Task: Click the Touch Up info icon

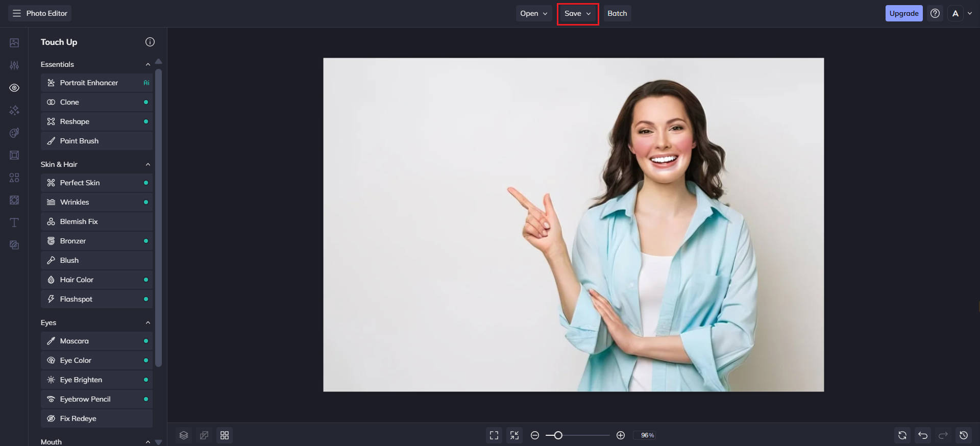Action: pos(150,42)
